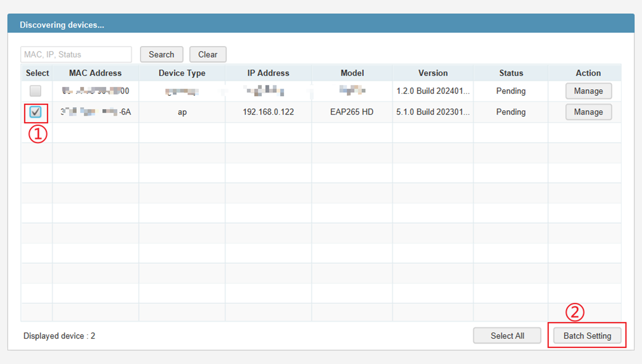Select the row showing IP 192.168.0.122
Viewport: 642px width, 364px height.
coord(268,112)
